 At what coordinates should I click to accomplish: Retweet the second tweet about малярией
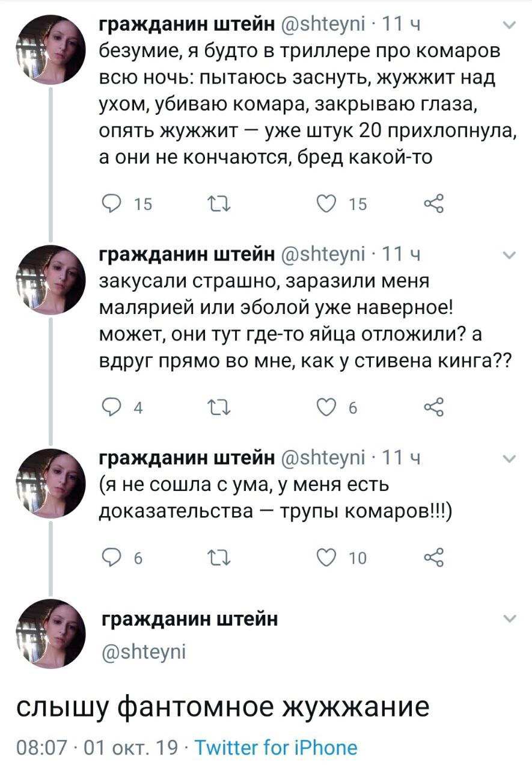pyautogui.click(x=215, y=407)
